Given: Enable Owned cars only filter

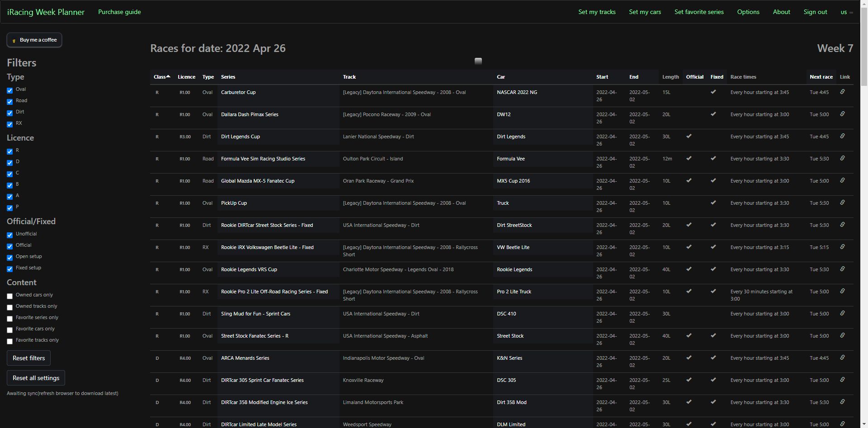Looking at the screenshot, I should (x=9, y=296).
